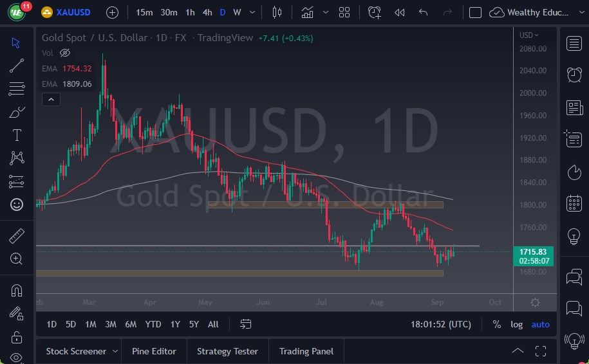Toggle percent scale mode

coord(496,324)
